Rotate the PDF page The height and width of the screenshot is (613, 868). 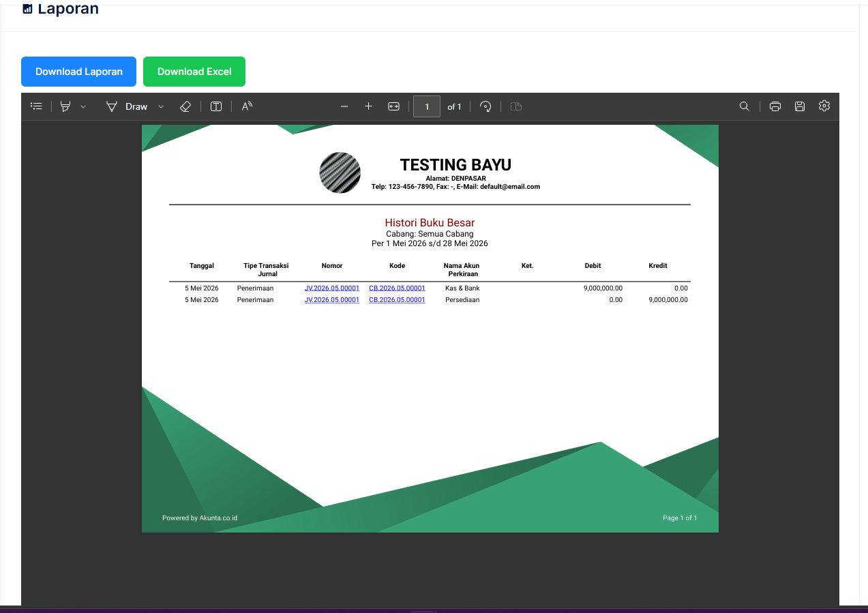tap(485, 106)
